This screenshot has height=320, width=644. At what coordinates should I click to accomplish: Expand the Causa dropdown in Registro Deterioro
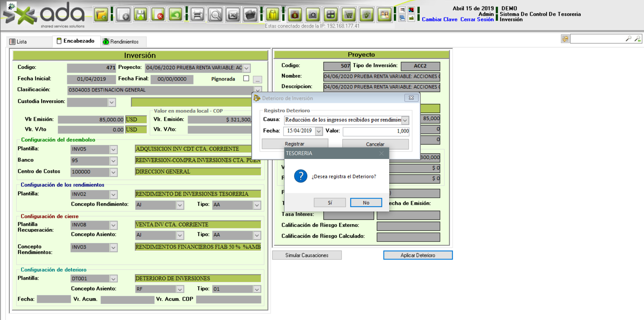[x=405, y=120]
